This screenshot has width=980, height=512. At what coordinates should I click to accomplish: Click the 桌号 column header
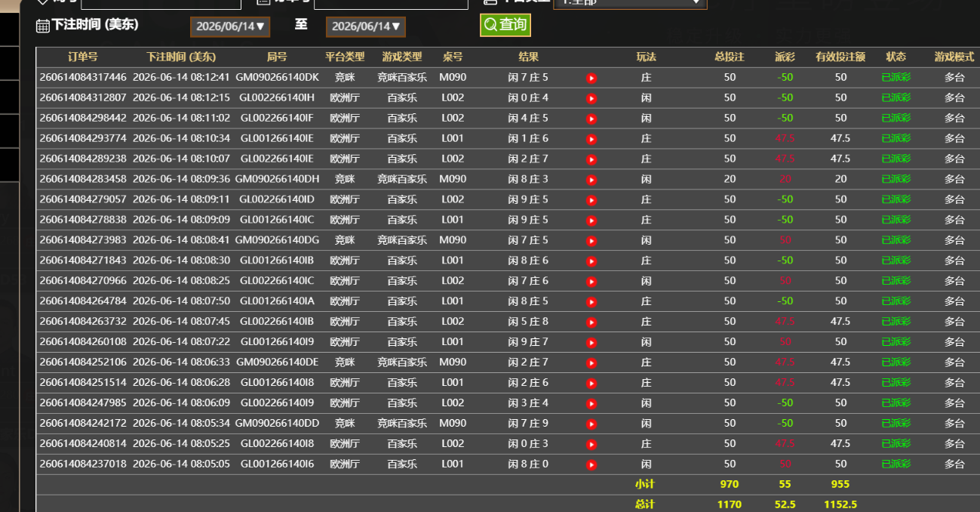click(453, 57)
